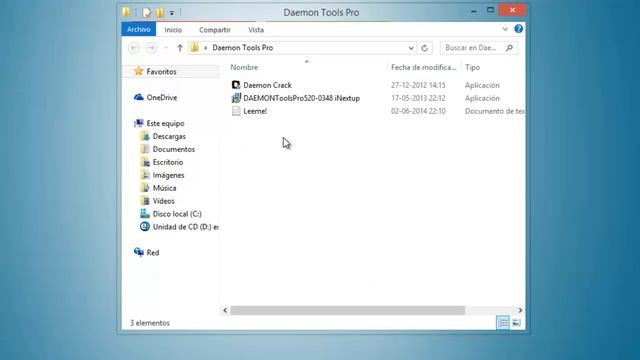This screenshot has height=360, width=640.
Task: Select DAEMONToolsPro520-0348 iNextup file
Action: tap(301, 98)
